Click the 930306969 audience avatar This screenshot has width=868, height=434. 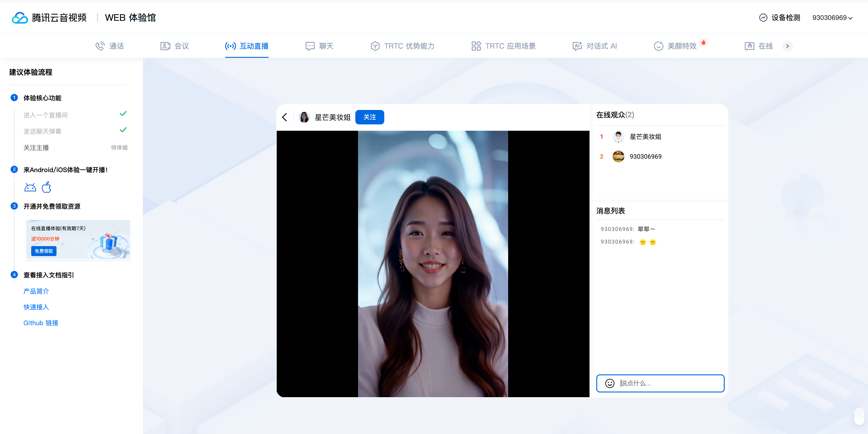(x=618, y=156)
